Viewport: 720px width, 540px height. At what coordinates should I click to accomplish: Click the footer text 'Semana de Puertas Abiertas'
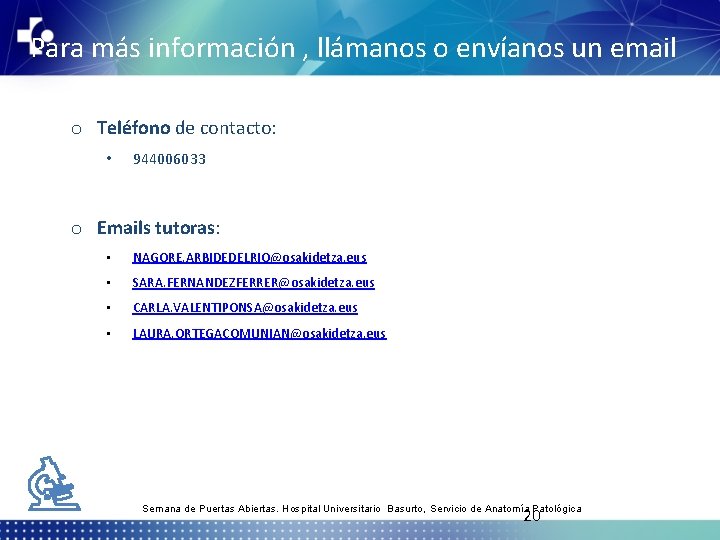point(210,509)
